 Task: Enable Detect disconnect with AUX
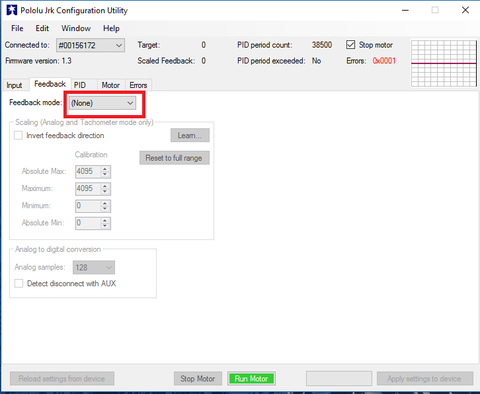[19, 283]
